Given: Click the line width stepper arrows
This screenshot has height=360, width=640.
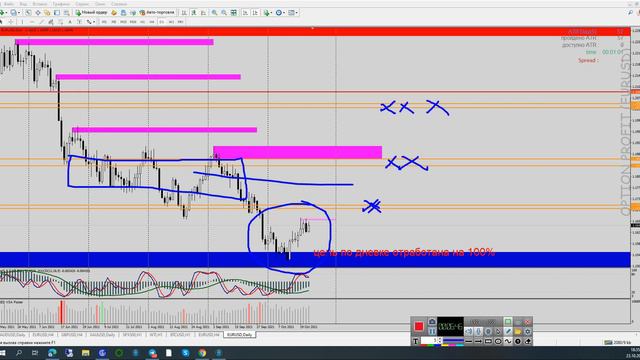Looking at the screenshot, I should tap(440, 341).
